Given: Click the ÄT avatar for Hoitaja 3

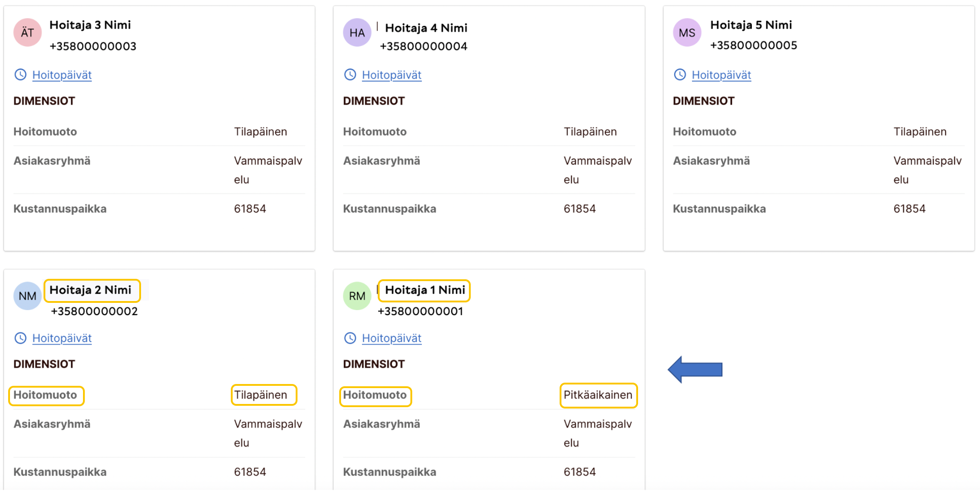Looking at the screenshot, I should tap(28, 33).
